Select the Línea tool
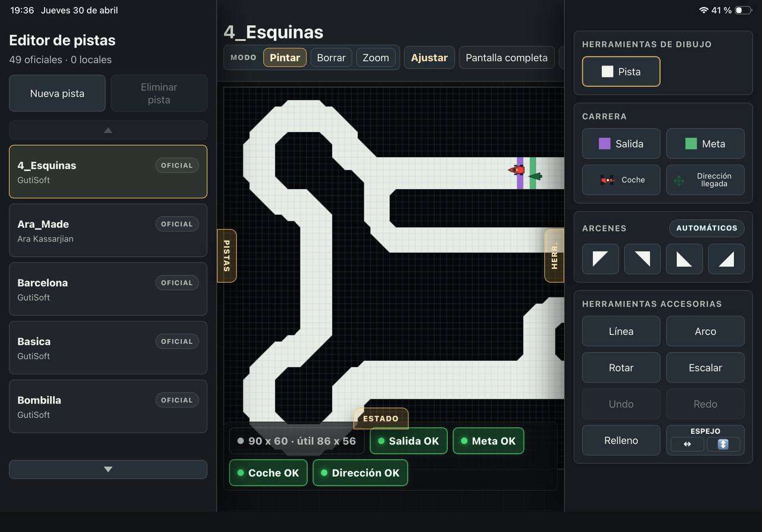 [x=621, y=331]
